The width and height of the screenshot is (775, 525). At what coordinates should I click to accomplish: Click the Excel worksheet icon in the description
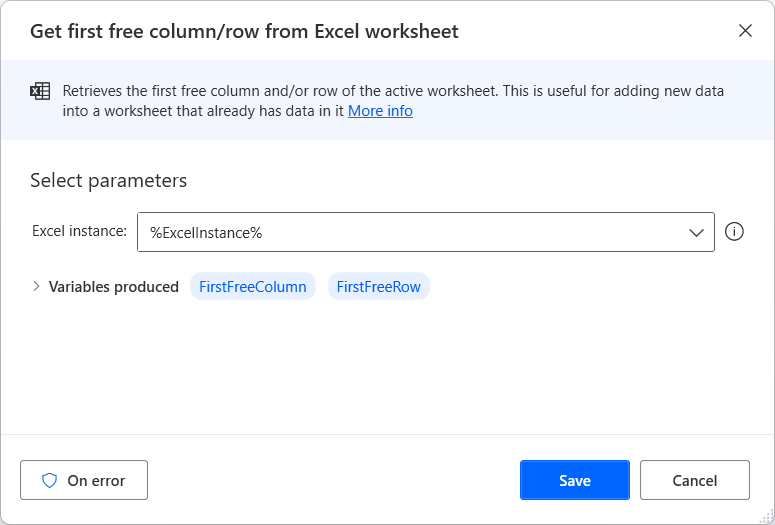40,92
